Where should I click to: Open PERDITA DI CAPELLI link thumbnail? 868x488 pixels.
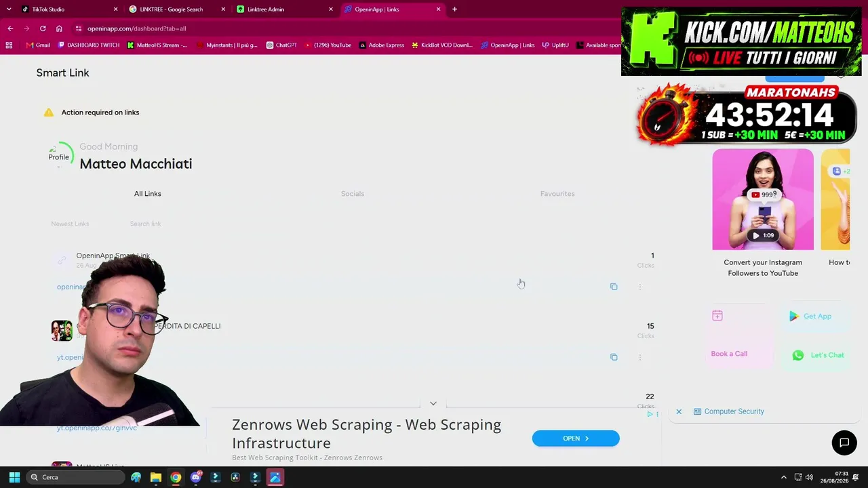pyautogui.click(x=62, y=331)
